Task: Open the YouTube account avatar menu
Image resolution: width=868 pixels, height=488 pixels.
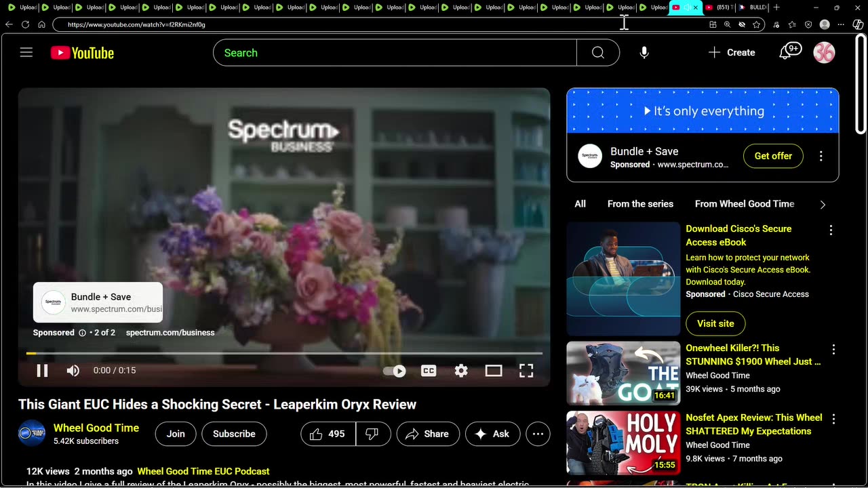Action: pos(824,52)
